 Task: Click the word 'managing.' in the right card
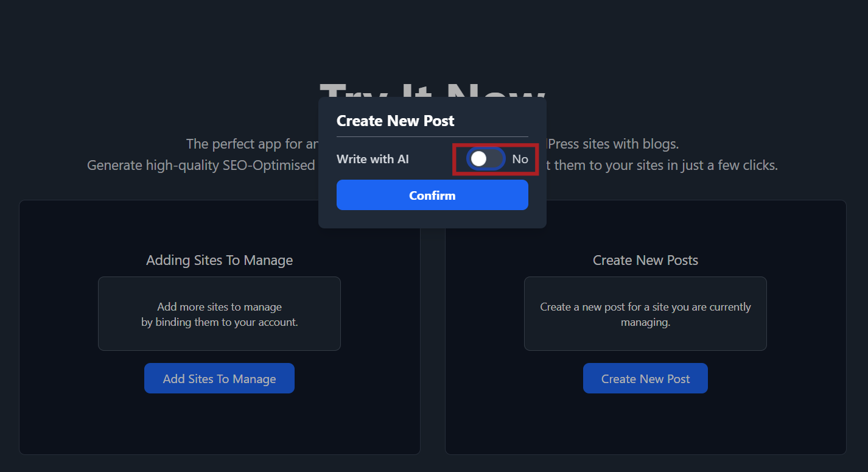click(x=645, y=322)
